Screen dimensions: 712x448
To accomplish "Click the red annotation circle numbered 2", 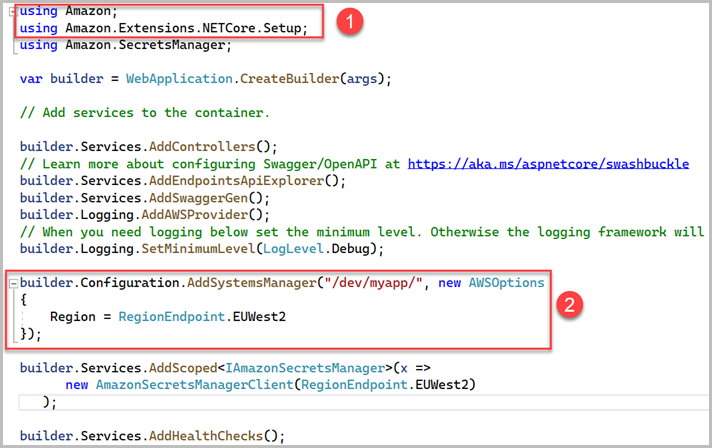I will 569,304.
